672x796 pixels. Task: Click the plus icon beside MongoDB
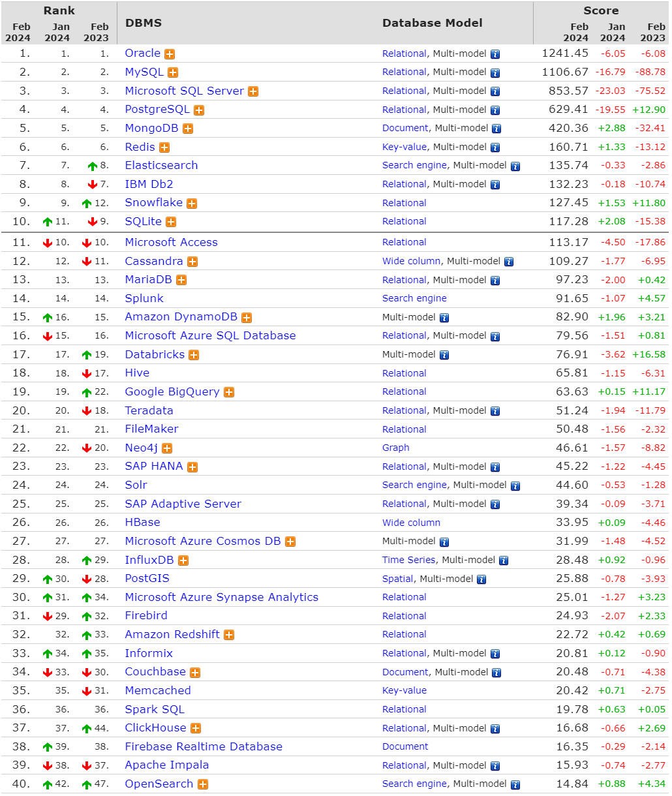click(188, 129)
